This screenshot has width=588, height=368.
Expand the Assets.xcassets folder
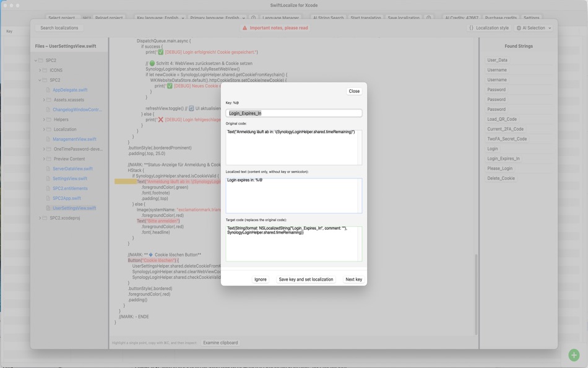coord(44,100)
